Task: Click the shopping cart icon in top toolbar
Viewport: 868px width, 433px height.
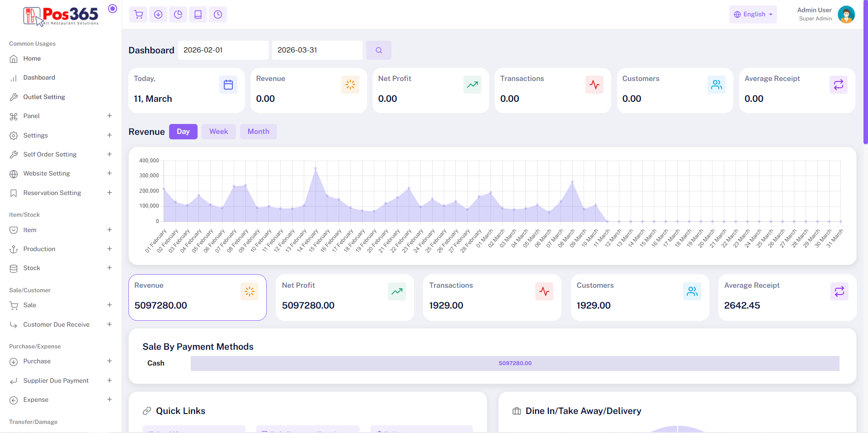Action: [x=138, y=14]
